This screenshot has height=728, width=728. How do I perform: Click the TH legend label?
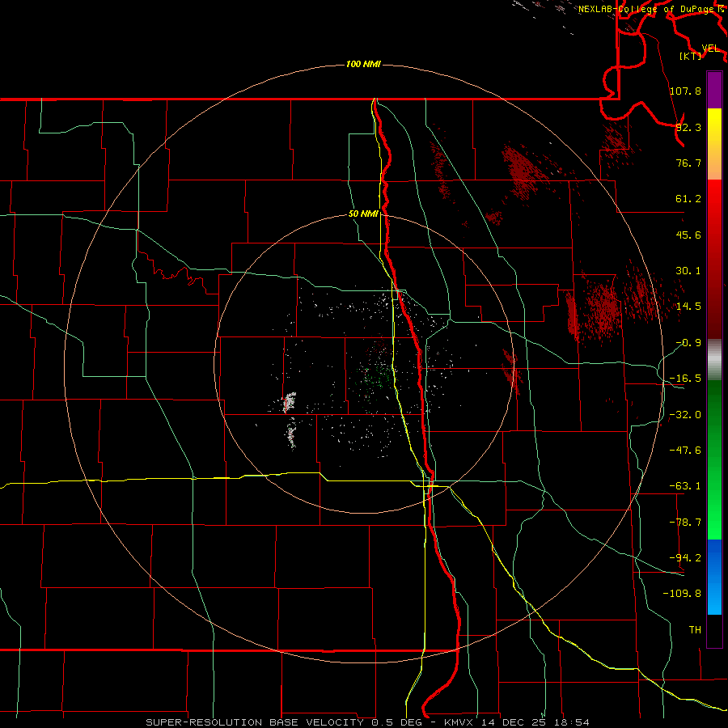(695, 629)
